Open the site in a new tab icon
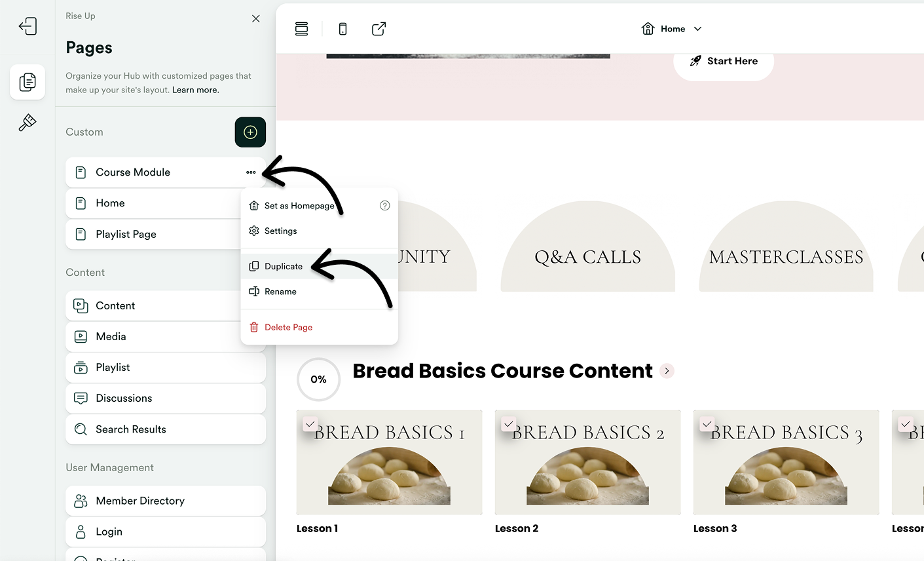924x561 pixels. [x=379, y=29]
